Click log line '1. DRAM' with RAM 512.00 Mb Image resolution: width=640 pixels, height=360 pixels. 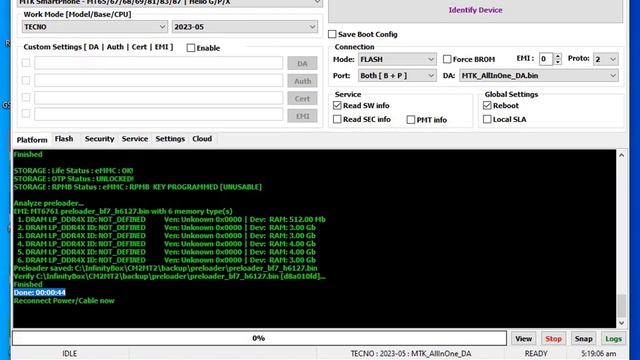click(171, 220)
